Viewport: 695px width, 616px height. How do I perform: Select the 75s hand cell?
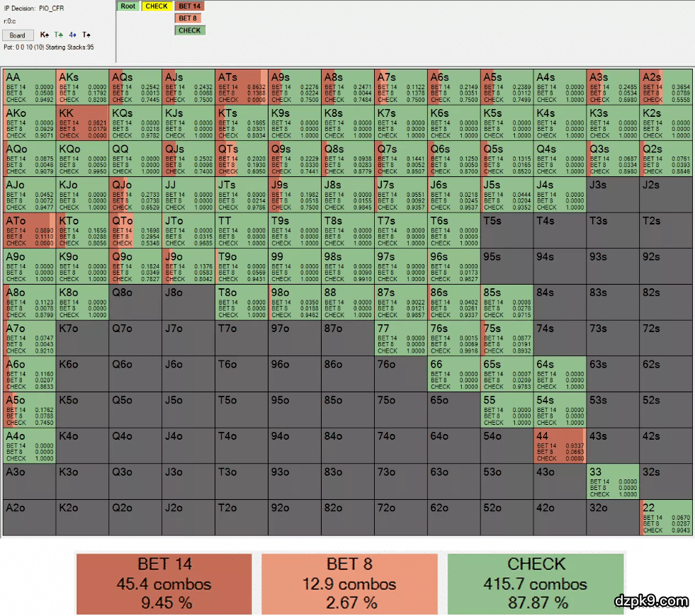[507, 338]
